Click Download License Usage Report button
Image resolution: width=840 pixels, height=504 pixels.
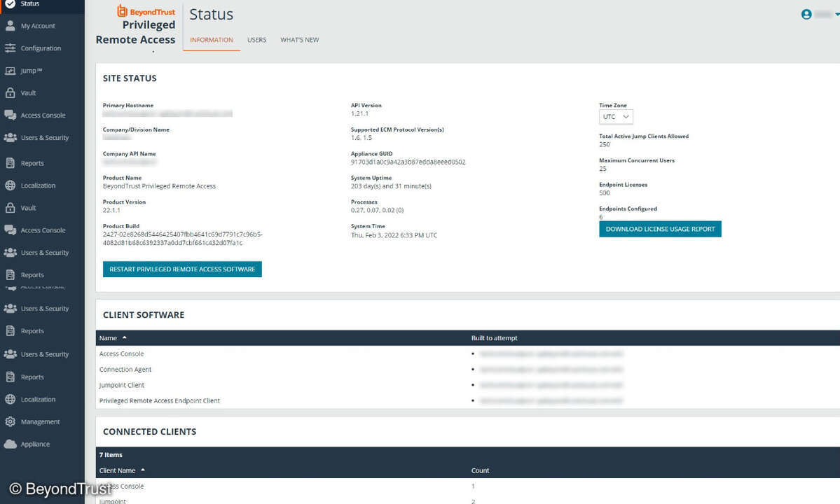[x=660, y=229]
